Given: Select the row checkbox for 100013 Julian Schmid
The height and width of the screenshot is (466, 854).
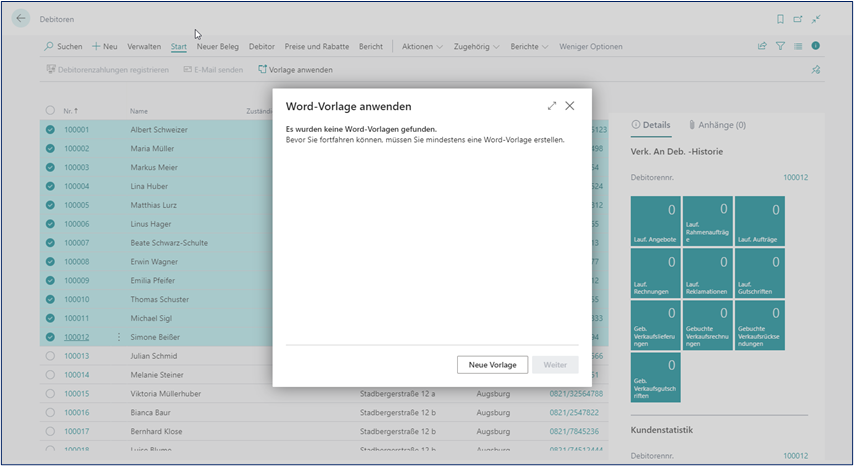Looking at the screenshot, I should tap(50, 356).
